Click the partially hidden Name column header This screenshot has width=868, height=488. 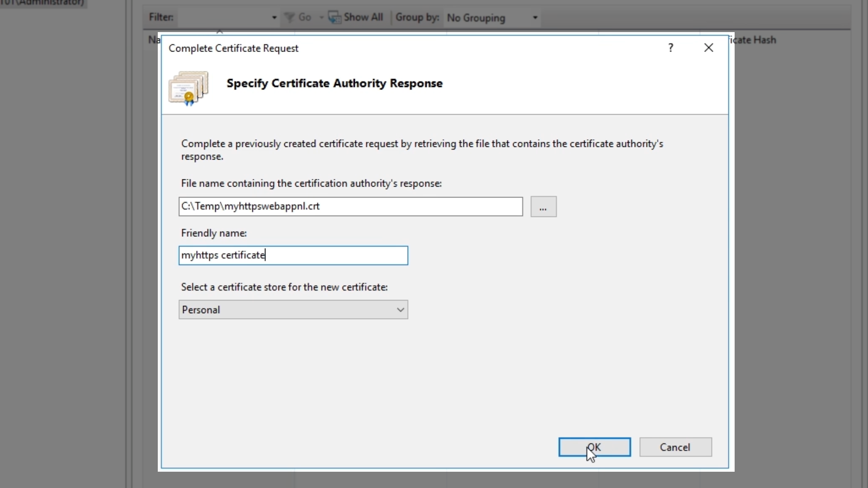[x=154, y=40]
